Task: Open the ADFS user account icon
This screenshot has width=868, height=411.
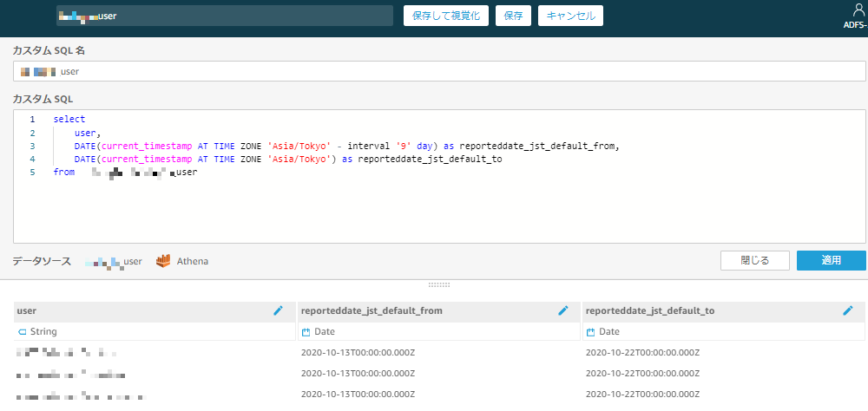Action: coord(858,10)
